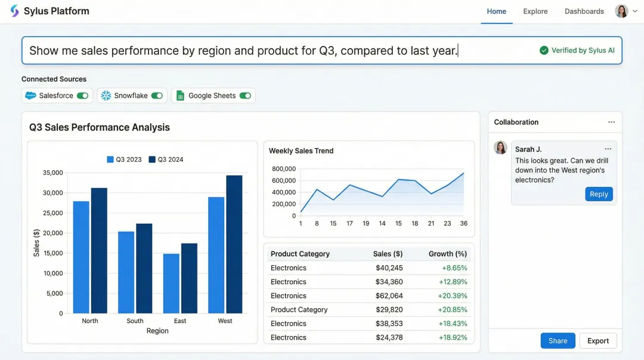
Task: Reply to Sarah J.'s comment
Action: pos(599,193)
